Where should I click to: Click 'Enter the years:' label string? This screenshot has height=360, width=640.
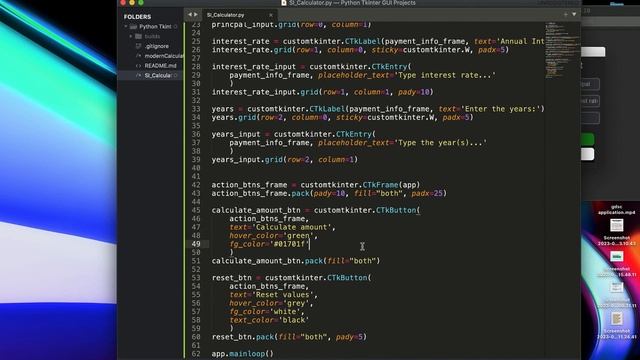click(500, 109)
